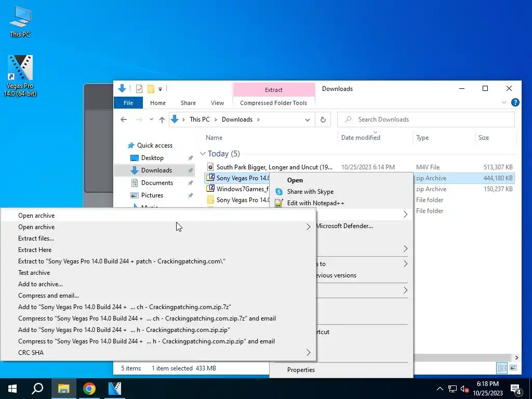The height and width of the screenshot is (399, 532).
Task: Expand the CRC SHA submenu arrow
Action: [x=308, y=353]
